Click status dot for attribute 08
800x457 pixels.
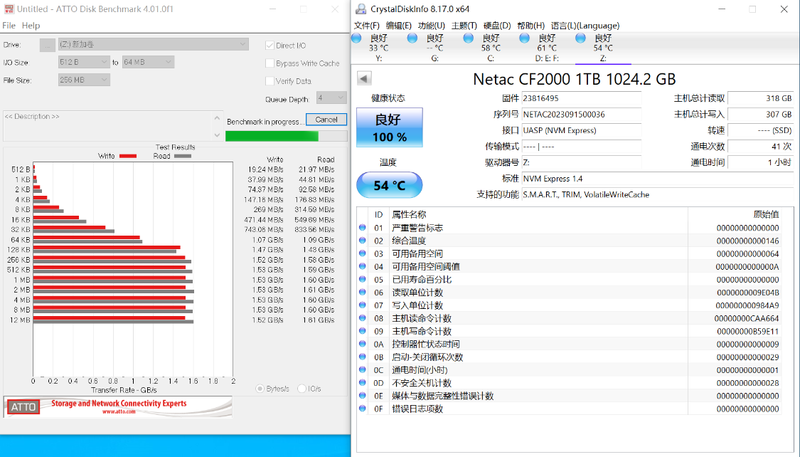point(363,318)
